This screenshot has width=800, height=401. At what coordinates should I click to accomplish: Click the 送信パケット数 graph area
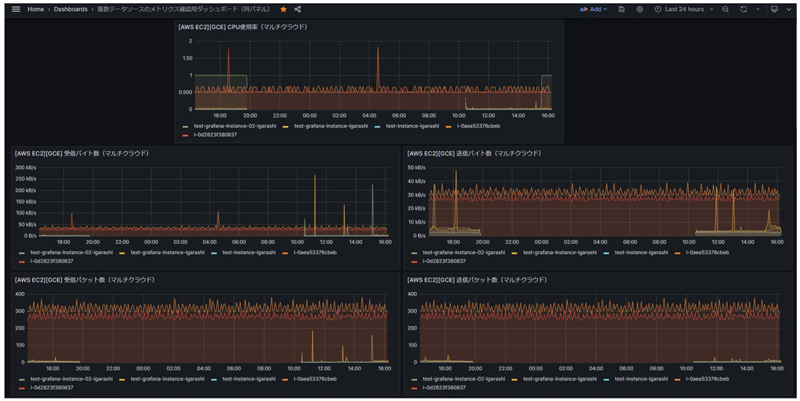point(601,328)
